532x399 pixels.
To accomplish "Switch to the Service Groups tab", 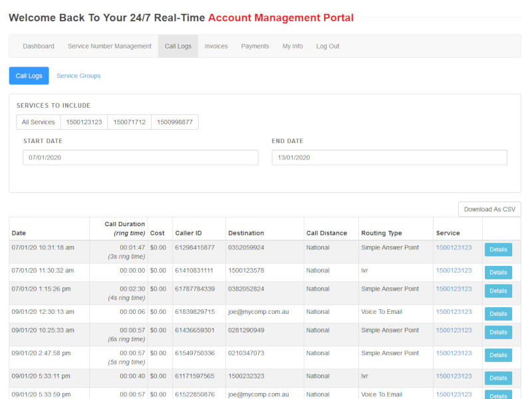I will (x=78, y=76).
